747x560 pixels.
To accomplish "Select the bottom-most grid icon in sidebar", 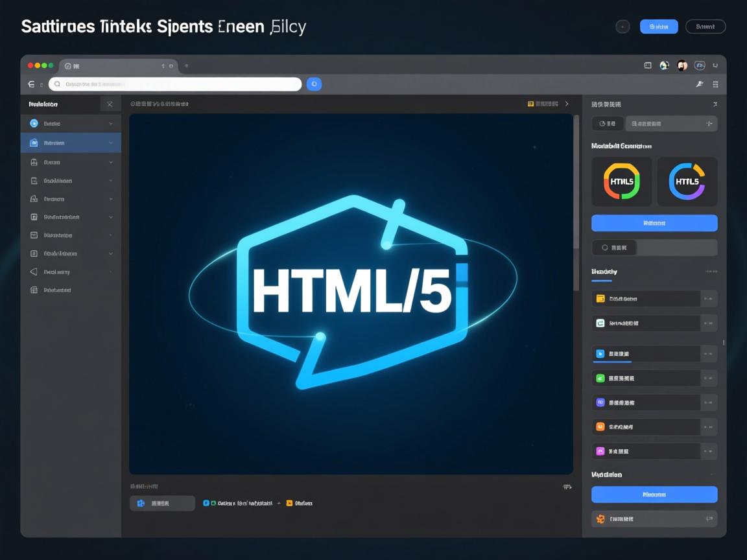I will click(33, 290).
